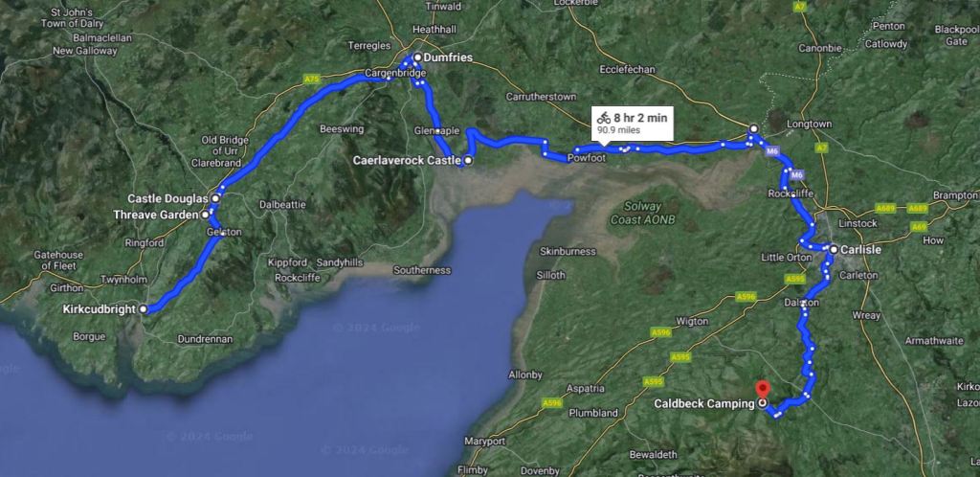Select the Carlisle waypoint marker

[x=834, y=249]
